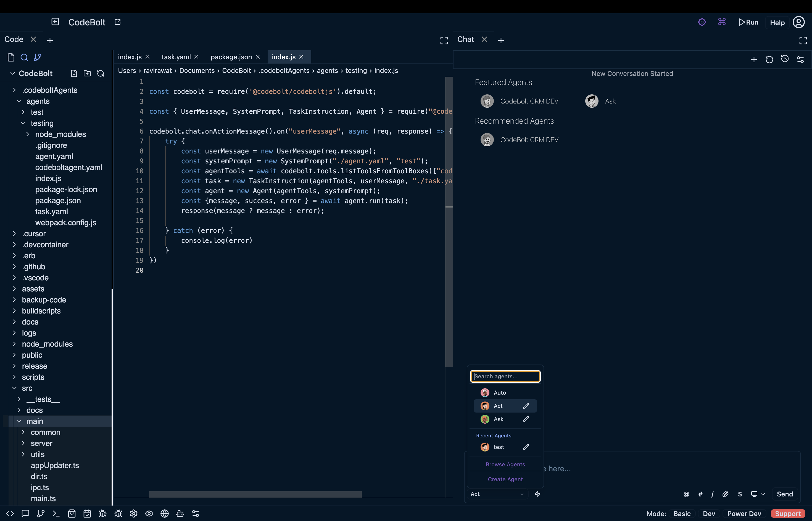Edit the Act agent with pencil icon
This screenshot has width=812, height=521.
point(526,406)
